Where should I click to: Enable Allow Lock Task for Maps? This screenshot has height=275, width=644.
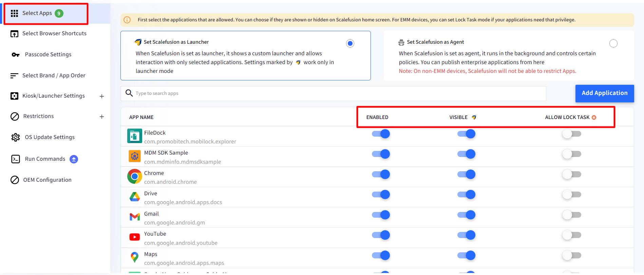[572, 255]
